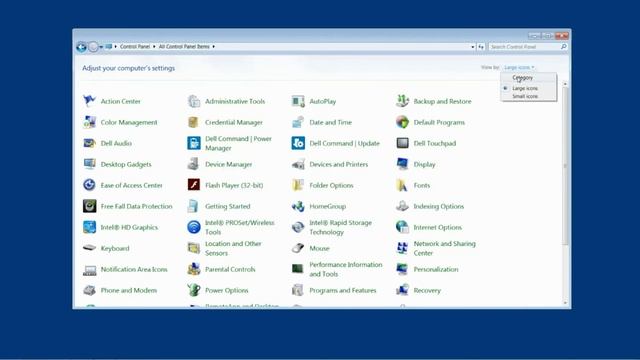This screenshot has height=360, width=640.
Task: Click the Back navigation button
Action: [81, 47]
